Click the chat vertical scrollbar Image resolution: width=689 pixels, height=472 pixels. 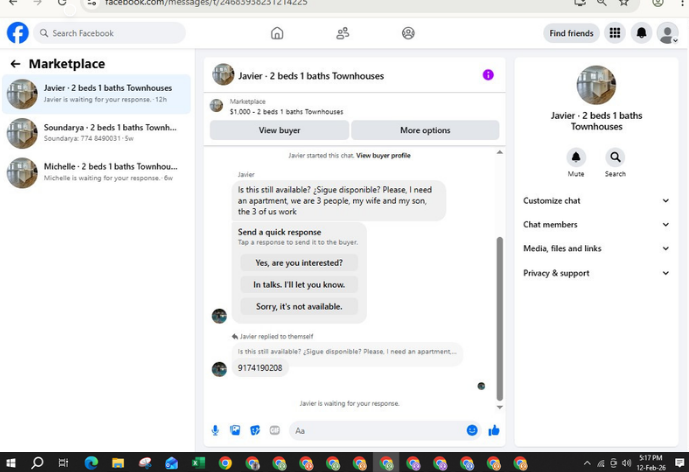pos(500,319)
